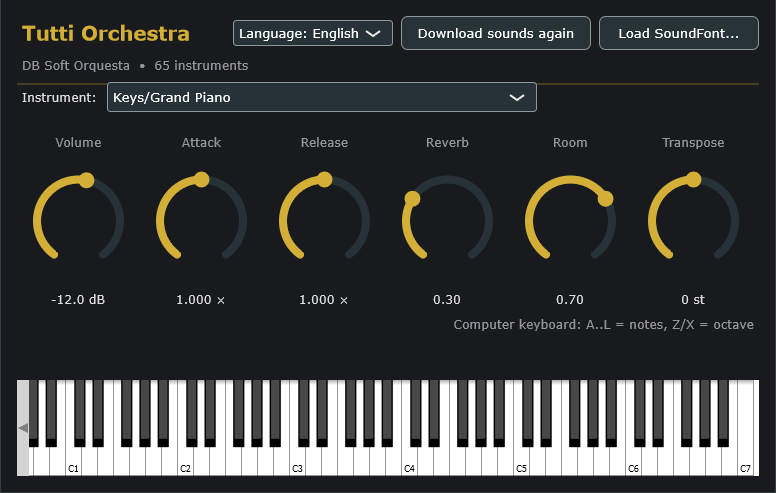This screenshot has width=776, height=493.
Task: Click the Reverb label
Action: point(447,143)
